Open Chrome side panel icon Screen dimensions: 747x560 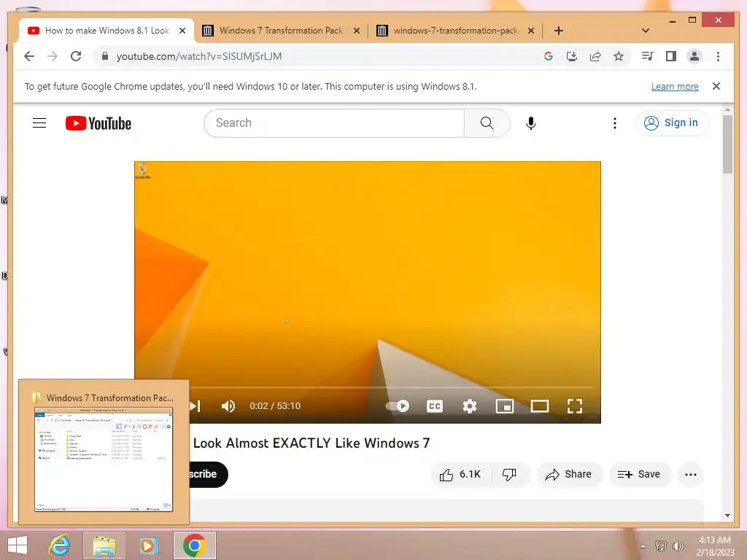click(671, 56)
